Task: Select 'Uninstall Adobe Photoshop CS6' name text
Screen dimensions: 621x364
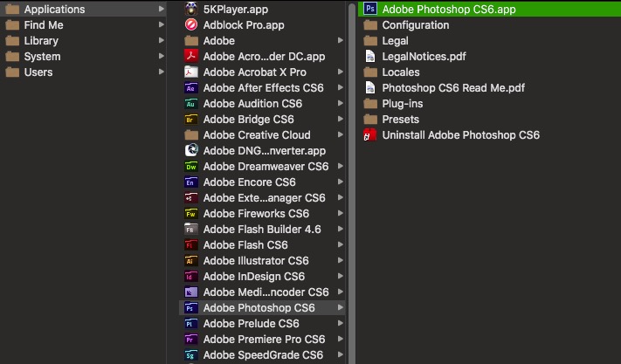Action: [461, 135]
